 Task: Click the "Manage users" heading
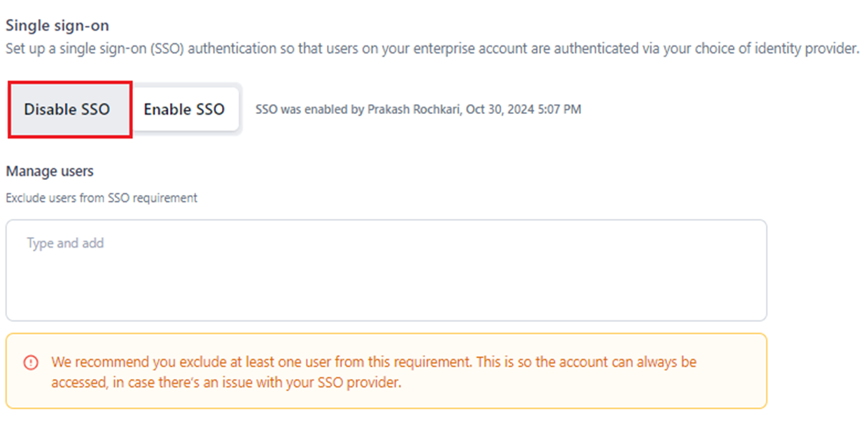click(x=50, y=171)
